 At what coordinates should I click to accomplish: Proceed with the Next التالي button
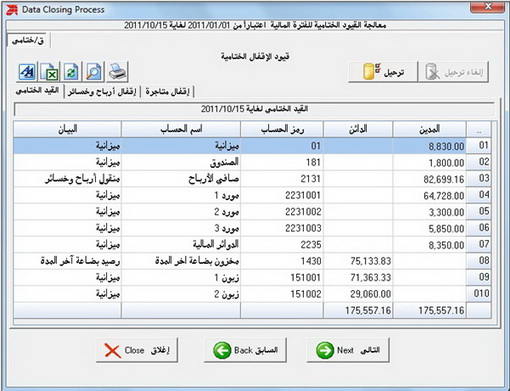click(348, 350)
